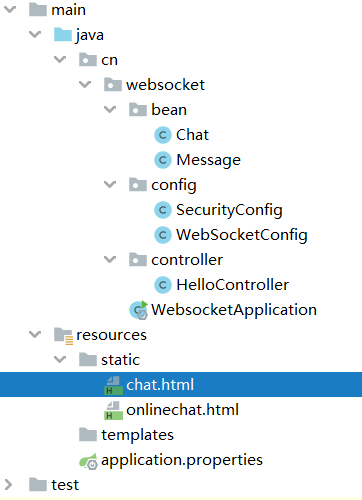The width and height of the screenshot is (362, 500).
Task: Collapse the java source folder
Action: (35, 34)
